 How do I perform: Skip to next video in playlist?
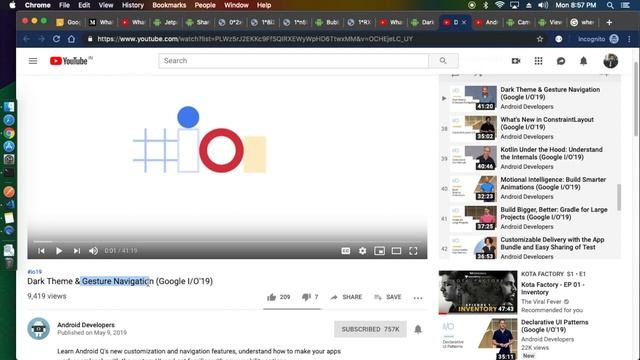[77, 251]
